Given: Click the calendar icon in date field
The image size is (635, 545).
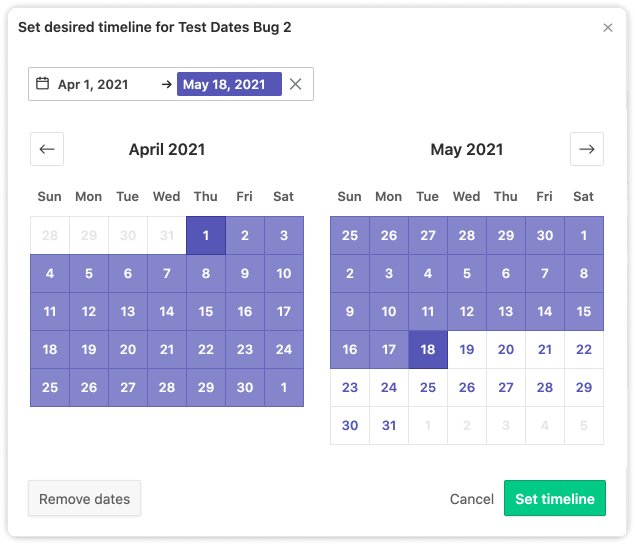Looking at the screenshot, I should 43,83.
